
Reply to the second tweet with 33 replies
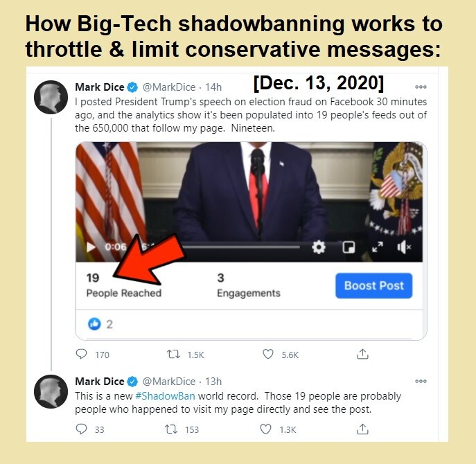coord(81,429)
